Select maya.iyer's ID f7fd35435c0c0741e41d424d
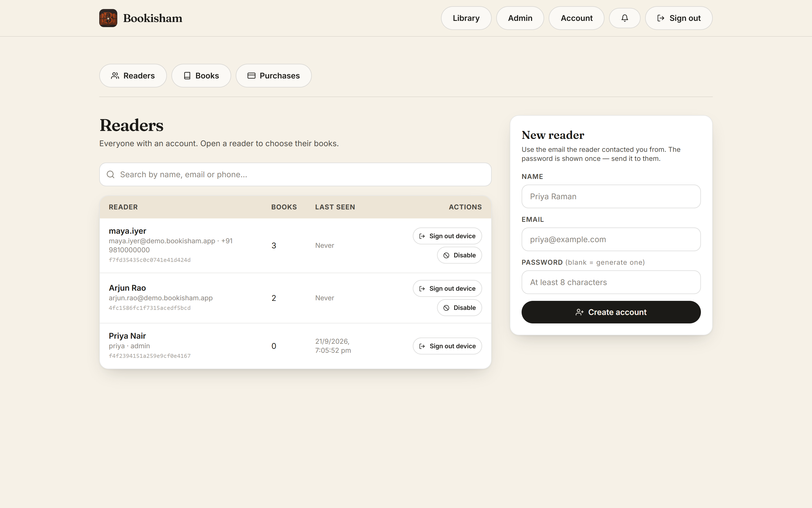Image resolution: width=812 pixels, height=508 pixels. tap(150, 260)
